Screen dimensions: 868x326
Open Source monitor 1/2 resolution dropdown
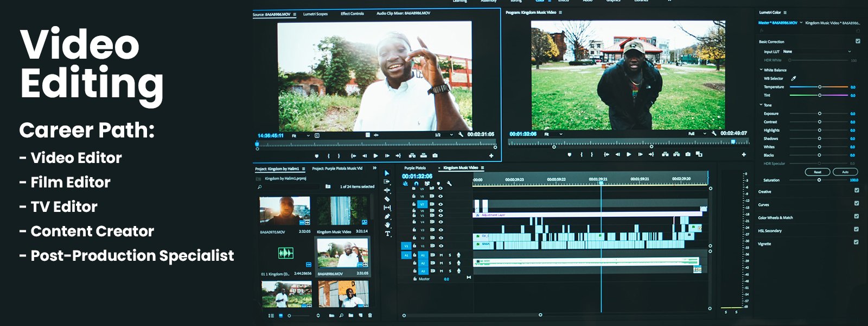pos(443,135)
